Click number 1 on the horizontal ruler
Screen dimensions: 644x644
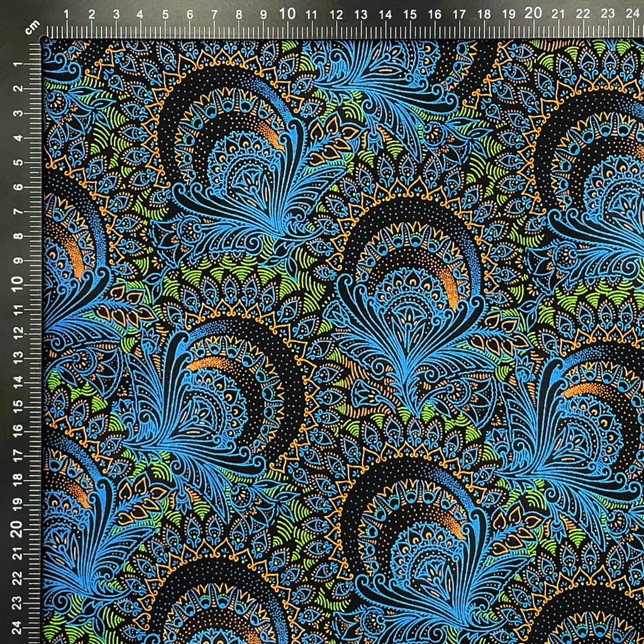[67, 15]
